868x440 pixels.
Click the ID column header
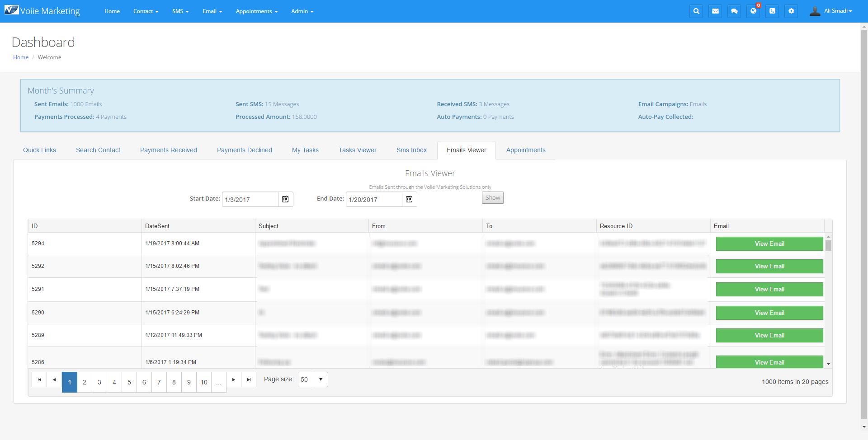click(x=85, y=226)
